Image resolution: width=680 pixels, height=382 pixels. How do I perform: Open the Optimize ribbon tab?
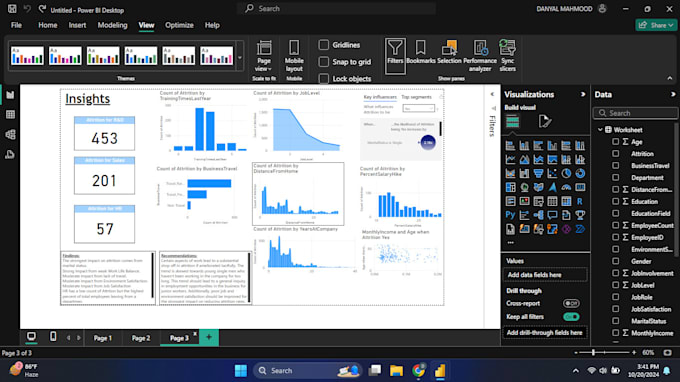pyautogui.click(x=179, y=25)
